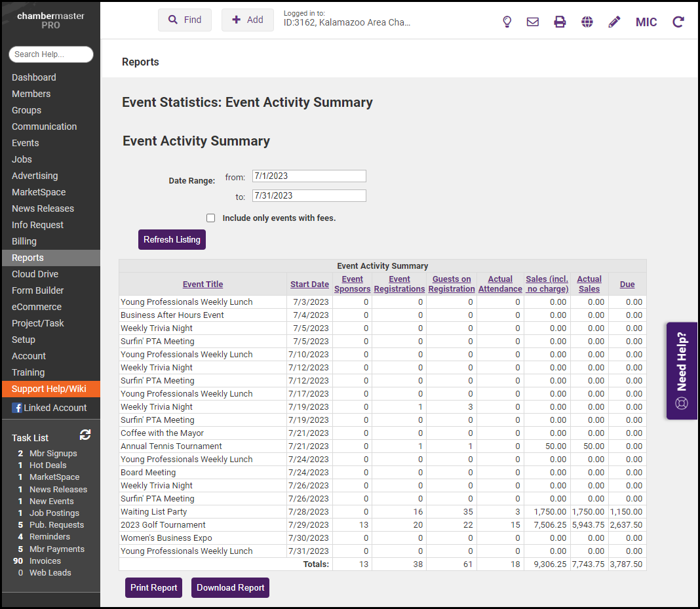Click the pencil edit icon
700x609 pixels.
(614, 22)
